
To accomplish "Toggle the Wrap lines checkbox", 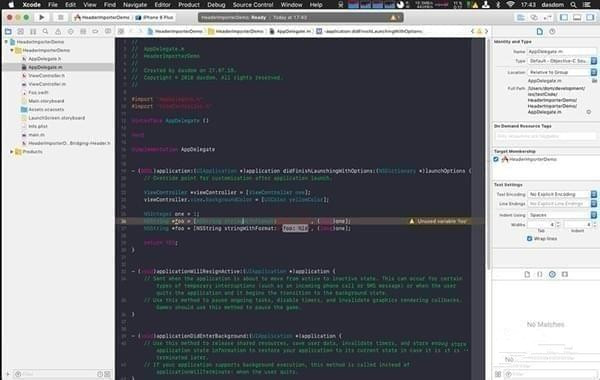I will coord(530,238).
